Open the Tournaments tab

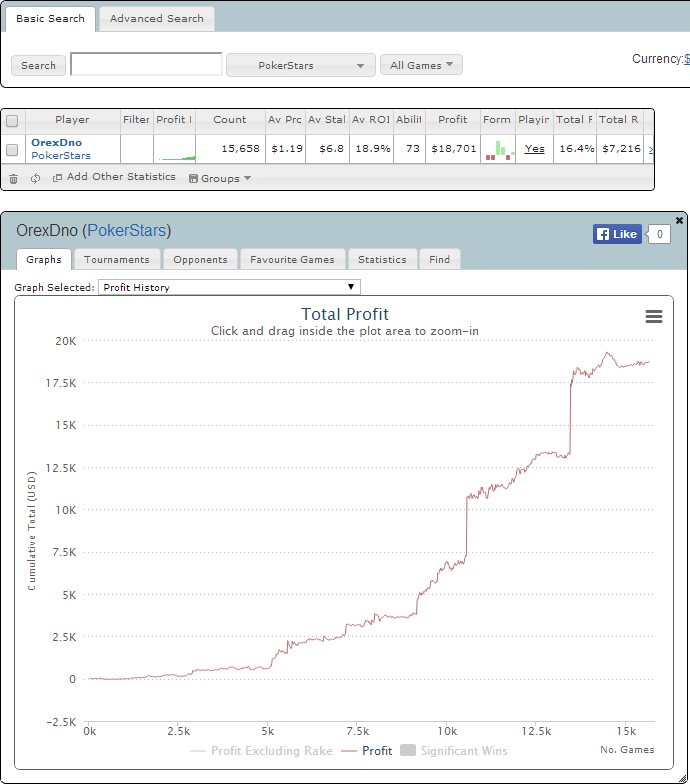click(x=117, y=259)
